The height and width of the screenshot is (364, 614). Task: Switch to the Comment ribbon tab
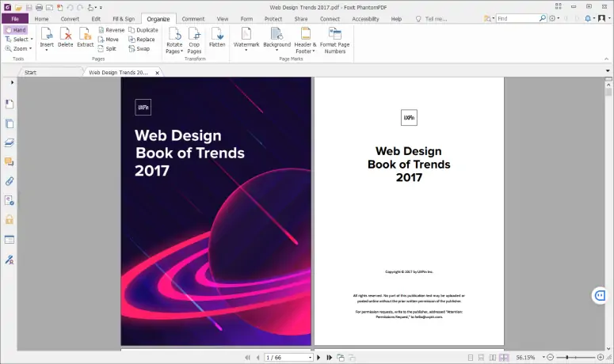193,18
